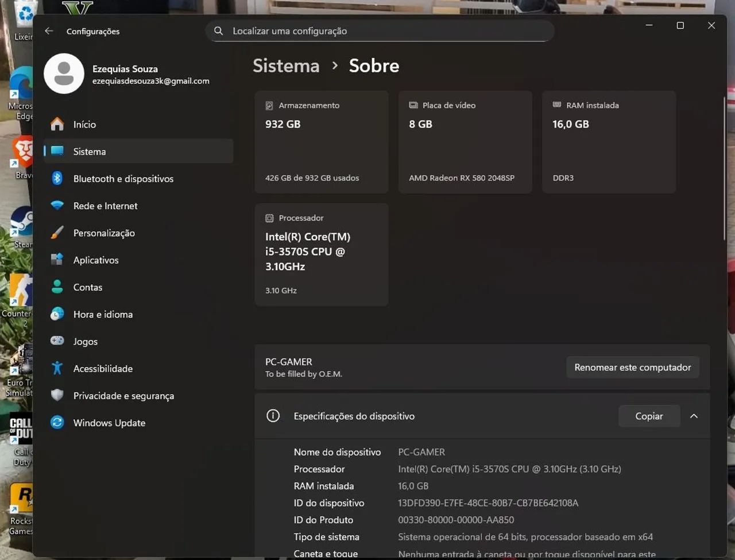735x560 pixels.
Task: Click Renomear este computador
Action: (632, 367)
